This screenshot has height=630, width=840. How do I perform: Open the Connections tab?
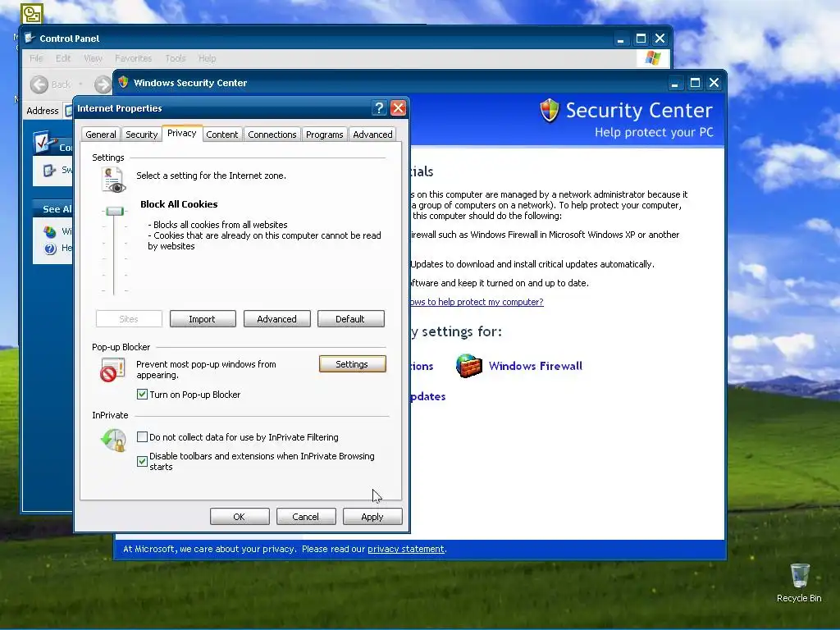point(272,135)
